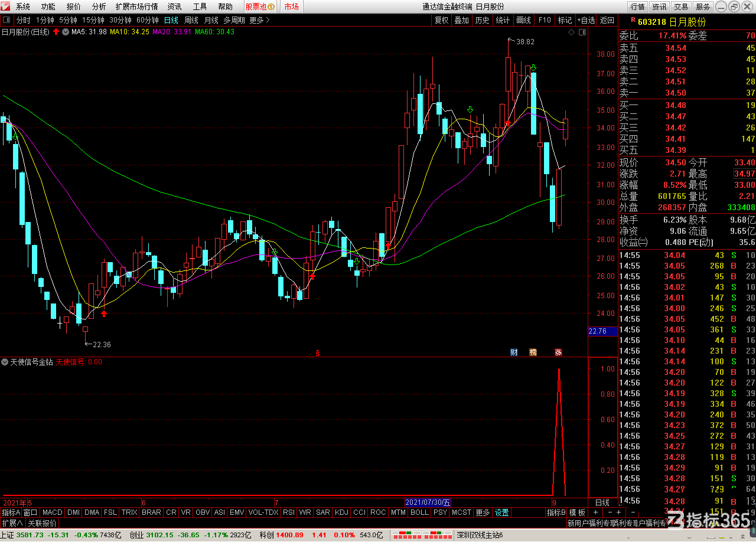The image size is (756, 542).
Task: Add stock via +自选 button
Action: [586, 20]
